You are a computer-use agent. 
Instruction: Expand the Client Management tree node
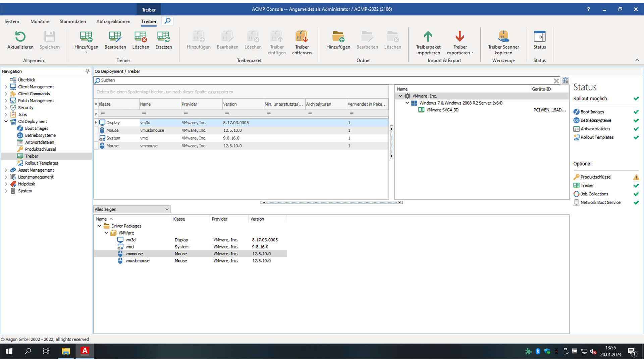coord(6,87)
